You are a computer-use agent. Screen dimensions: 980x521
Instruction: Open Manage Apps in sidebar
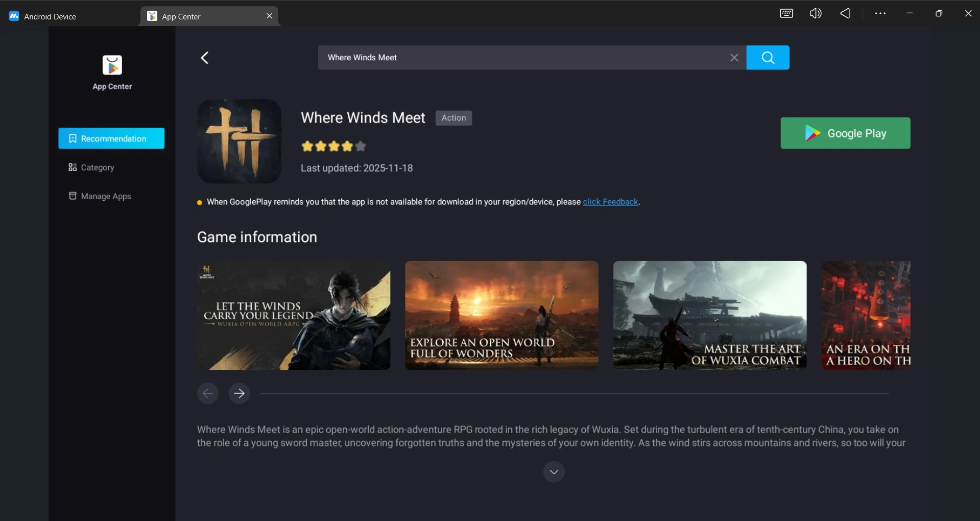[106, 197]
